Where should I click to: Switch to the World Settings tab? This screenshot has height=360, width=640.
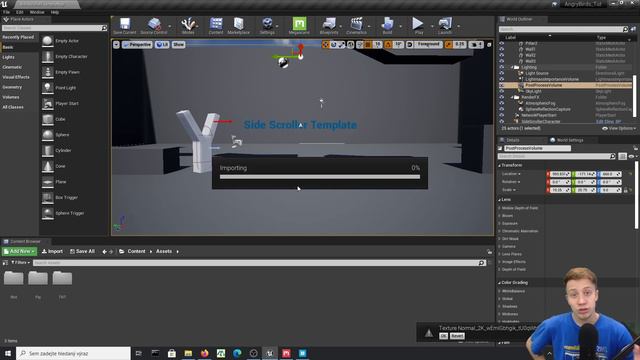(567, 140)
